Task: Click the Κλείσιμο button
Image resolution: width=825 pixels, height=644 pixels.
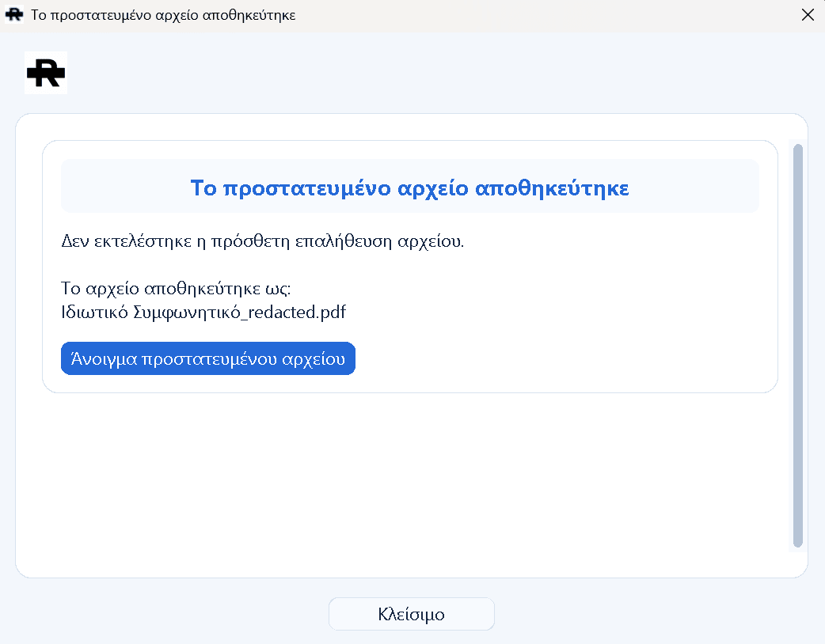Action: (x=412, y=613)
